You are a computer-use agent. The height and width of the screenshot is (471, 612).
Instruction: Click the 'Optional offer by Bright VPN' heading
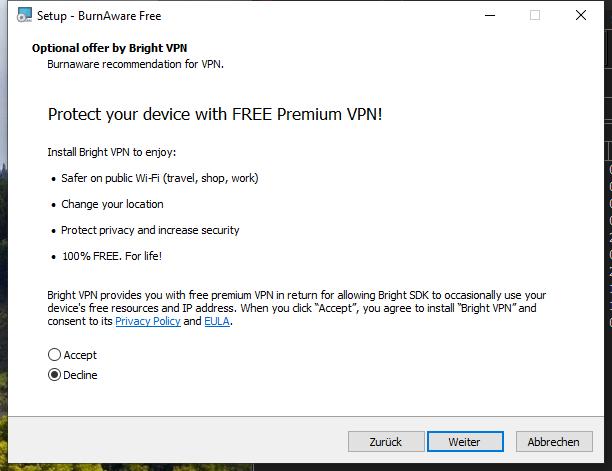(x=110, y=48)
